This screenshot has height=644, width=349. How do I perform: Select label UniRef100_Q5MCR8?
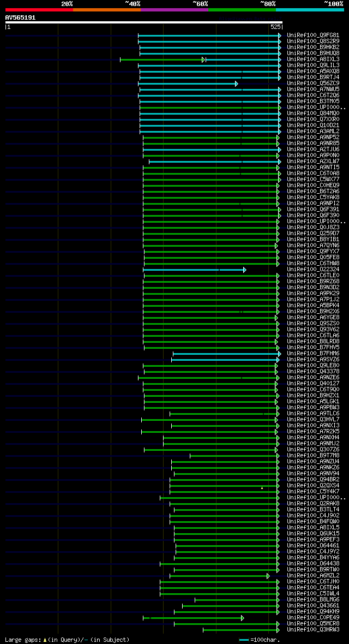(x=313, y=623)
